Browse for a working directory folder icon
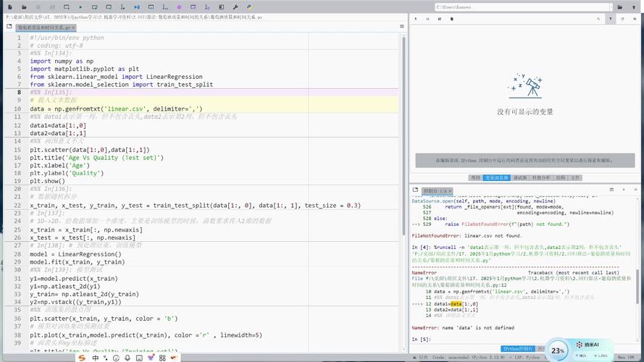Image resolution: width=644 pixels, height=362 pixels. tap(620, 7)
